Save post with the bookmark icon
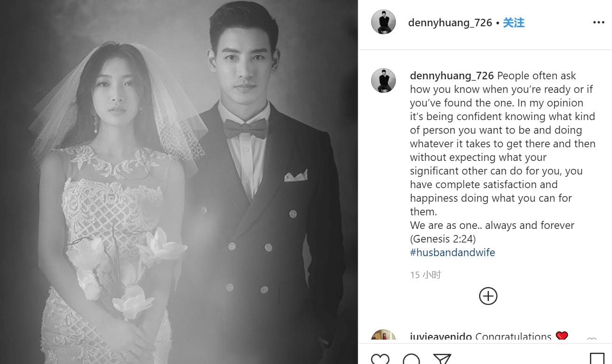Image resolution: width=612 pixels, height=364 pixels. (x=597, y=358)
